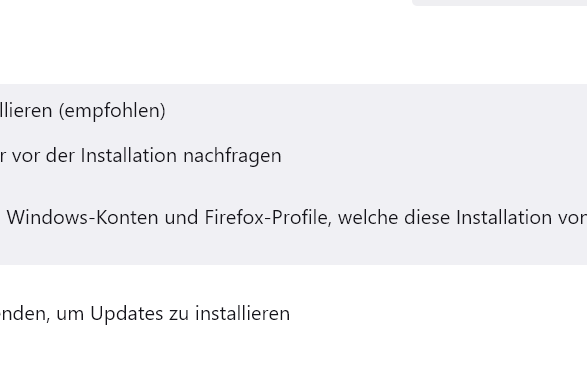Click the word 'nachfragen' in the second option
The height and width of the screenshot is (381, 587).
(x=232, y=156)
